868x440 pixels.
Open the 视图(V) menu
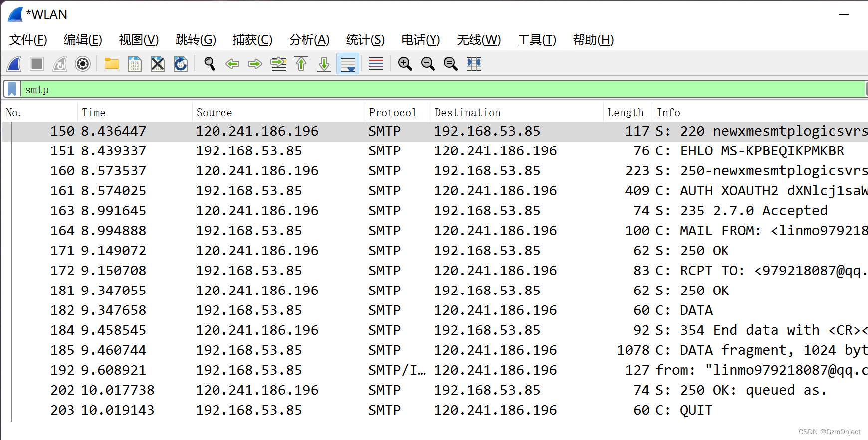click(x=139, y=40)
